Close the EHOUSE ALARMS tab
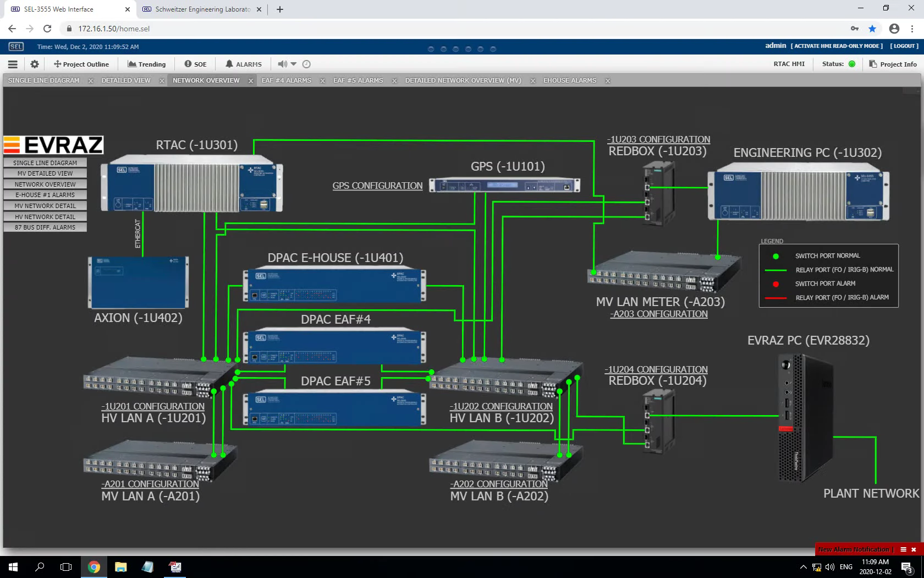The height and width of the screenshot is (578, 924). [608, 81]
